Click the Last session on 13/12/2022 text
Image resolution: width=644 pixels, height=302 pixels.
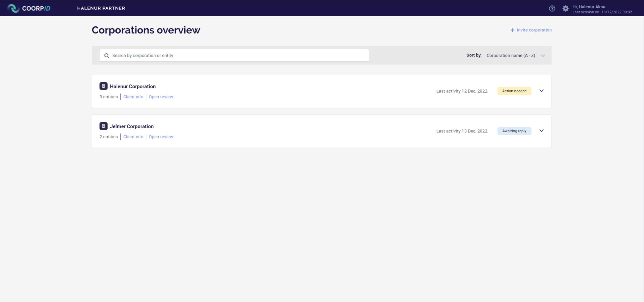[602, 12]
